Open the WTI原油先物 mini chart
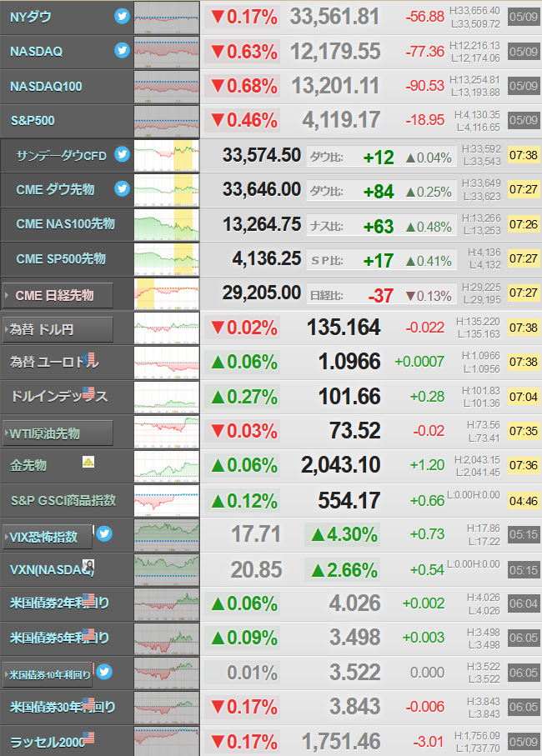 167,431
